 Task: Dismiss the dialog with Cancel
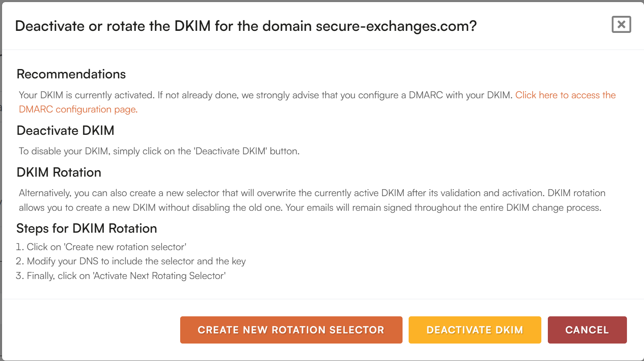[x=587, y=330]
